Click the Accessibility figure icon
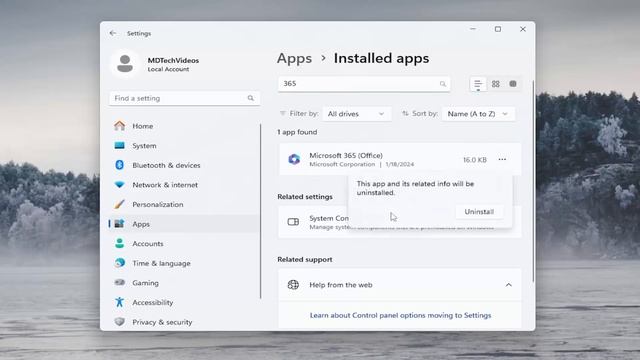The height and width of the screenshot is (360, 640). click(x=120, y=302)
